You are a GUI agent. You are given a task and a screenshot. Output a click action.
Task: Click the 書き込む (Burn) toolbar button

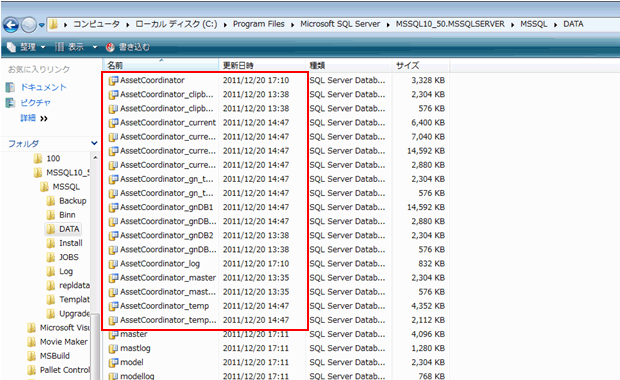(x=128, y=47)
